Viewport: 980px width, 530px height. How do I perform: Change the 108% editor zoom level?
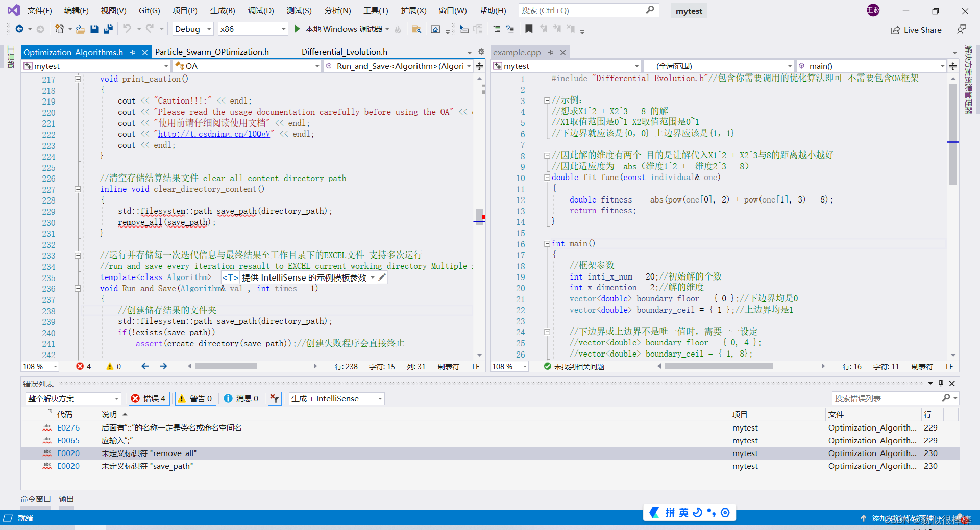[39, 366]
